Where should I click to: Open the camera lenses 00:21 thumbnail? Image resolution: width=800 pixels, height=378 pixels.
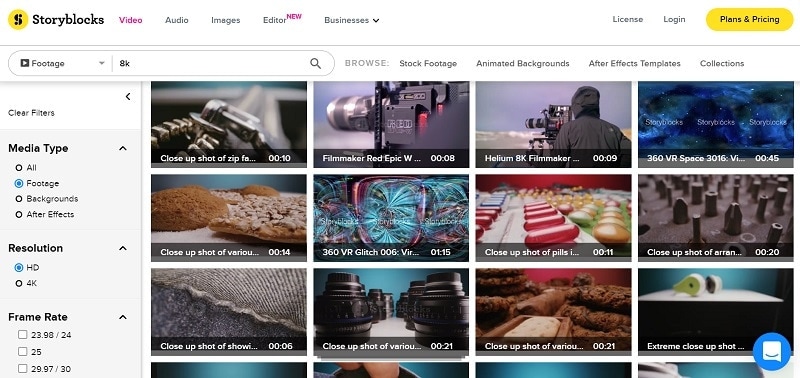click(x=391, y=312)
